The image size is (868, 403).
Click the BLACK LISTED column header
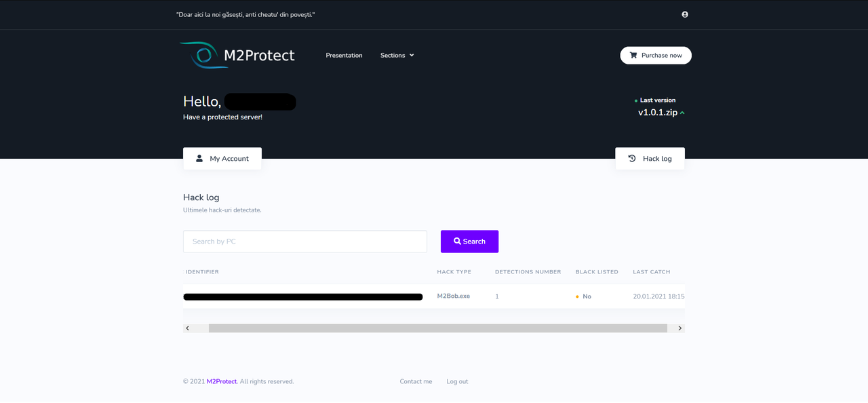[597, 272]
